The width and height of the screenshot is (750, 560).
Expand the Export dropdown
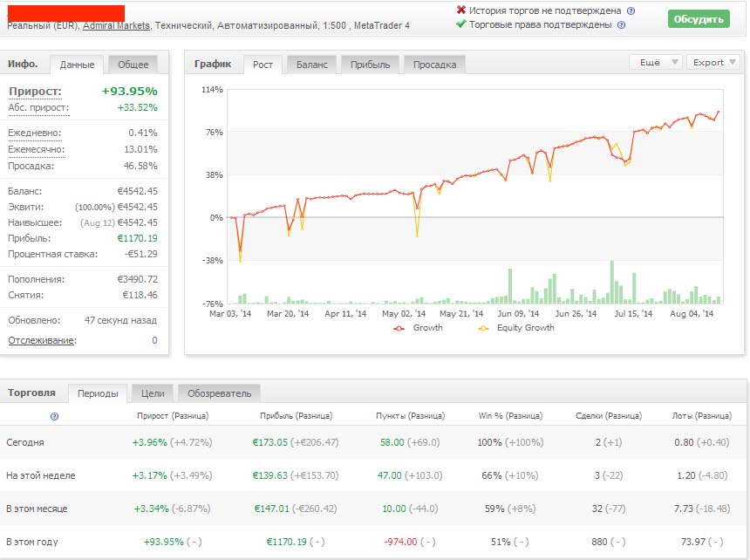pyautogui.click(x=712, y=63)
